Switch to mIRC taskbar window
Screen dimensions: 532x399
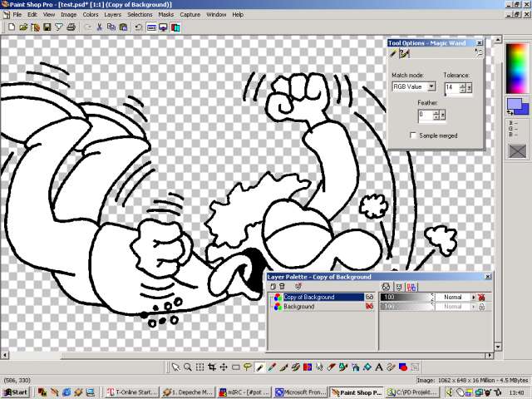[x=244, y=392]
